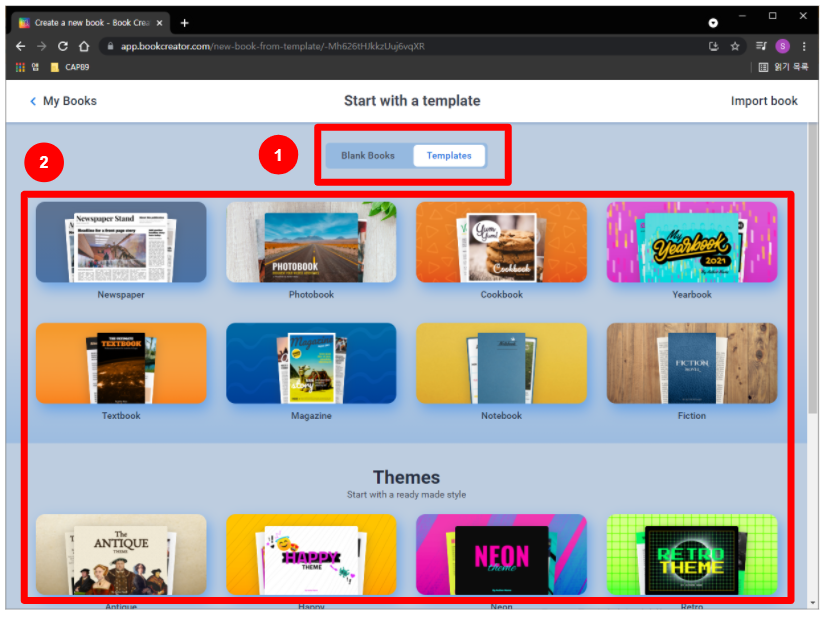Click the Yearbook label text
This screenshot has height=617, width=827.
tap(692, 295)
